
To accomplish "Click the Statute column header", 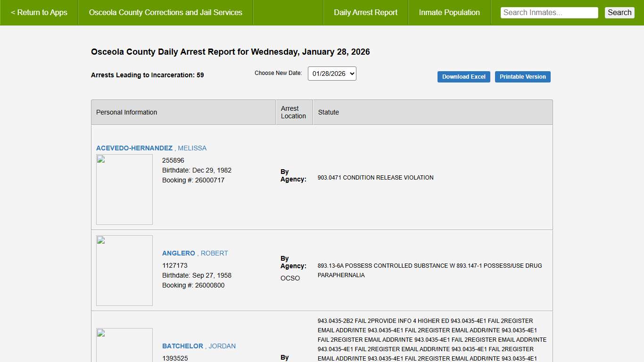I will 328,112.
